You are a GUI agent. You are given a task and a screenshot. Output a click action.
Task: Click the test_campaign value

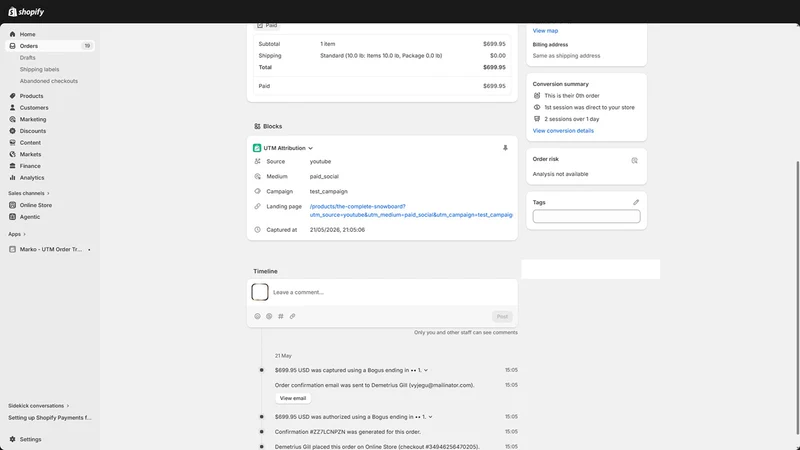click(329, 191)
